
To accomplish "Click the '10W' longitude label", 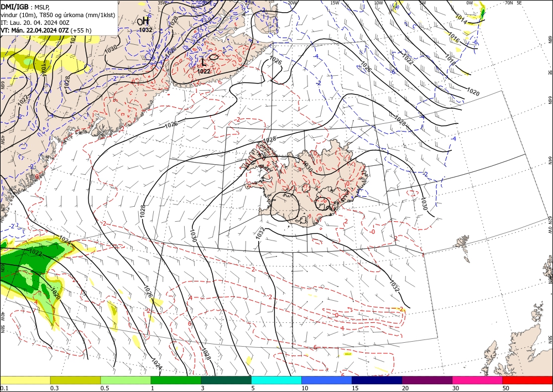I will tap(378, 3).
